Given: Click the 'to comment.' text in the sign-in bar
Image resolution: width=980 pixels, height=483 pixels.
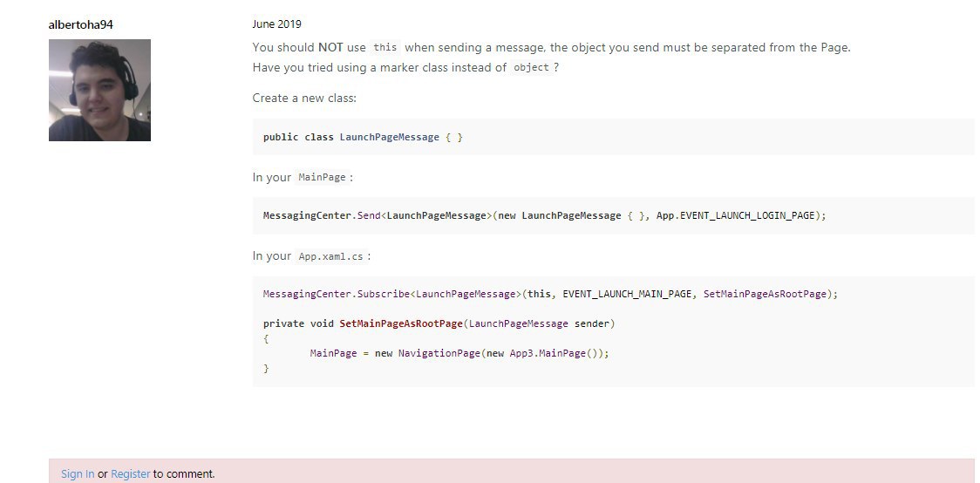Looking at the screenshot, I should (184, 474).
